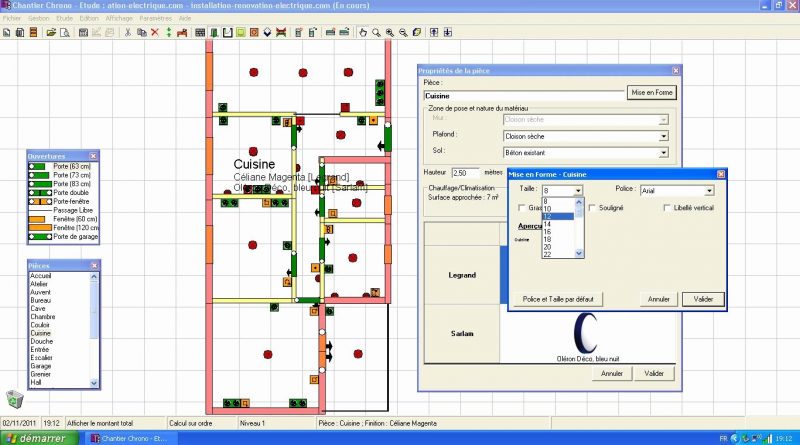Click the new study document icon
This screenshot has height=445, width=800.
(x=7, y=32)
